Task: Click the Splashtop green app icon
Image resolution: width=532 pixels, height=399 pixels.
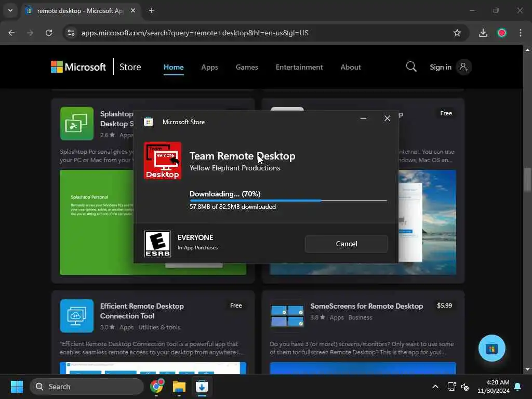Action: pyautogui.click(x=77, y=124)
